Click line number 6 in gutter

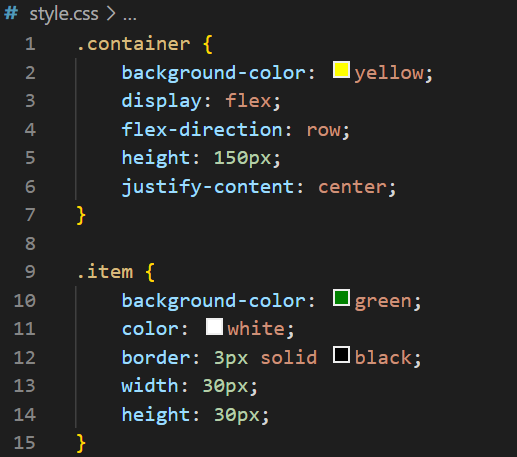click(x=30, y=186)
